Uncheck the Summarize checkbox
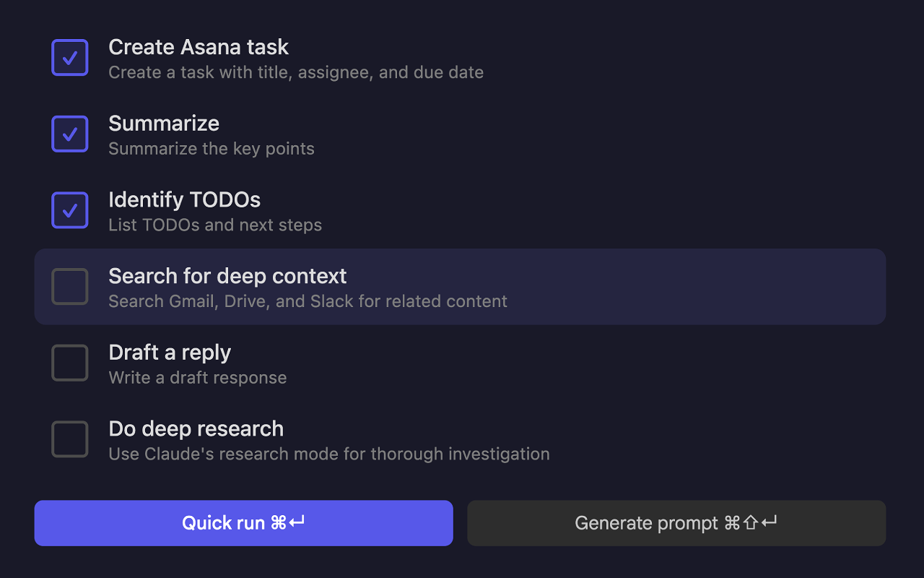Viewport: 924px width, 578px height. [70, 134]
